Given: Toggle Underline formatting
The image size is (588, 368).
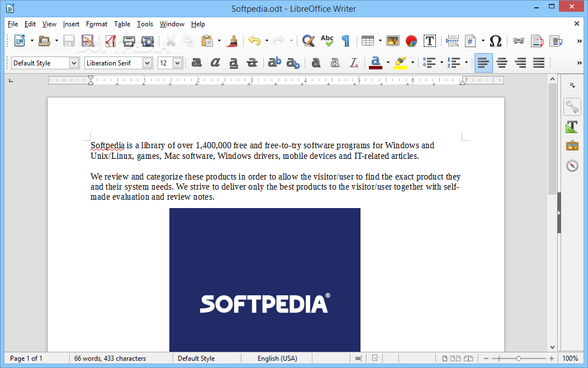Looking at the screenshot, I should (234, 63).
